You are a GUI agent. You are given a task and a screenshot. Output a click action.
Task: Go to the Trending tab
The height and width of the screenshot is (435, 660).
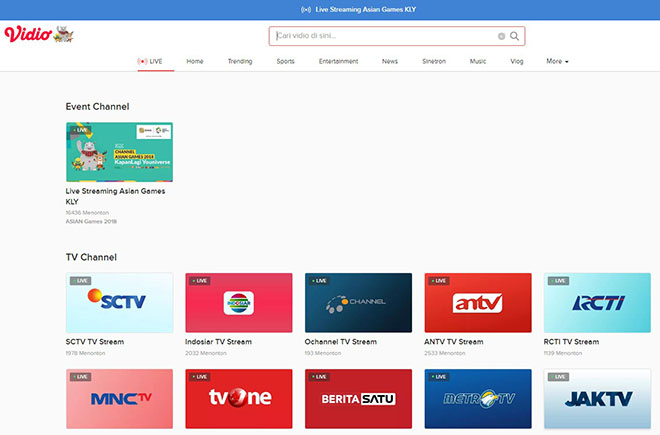[240, 61]
